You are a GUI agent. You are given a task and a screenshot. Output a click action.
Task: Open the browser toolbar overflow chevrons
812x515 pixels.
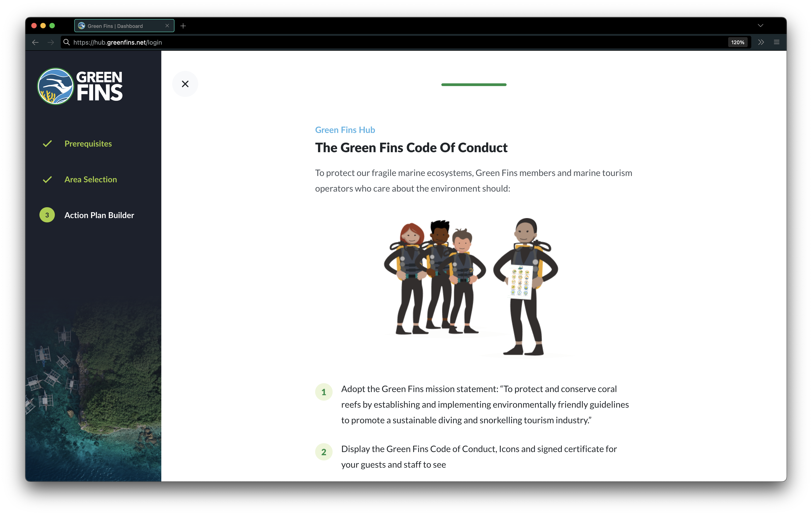[761, 42]
